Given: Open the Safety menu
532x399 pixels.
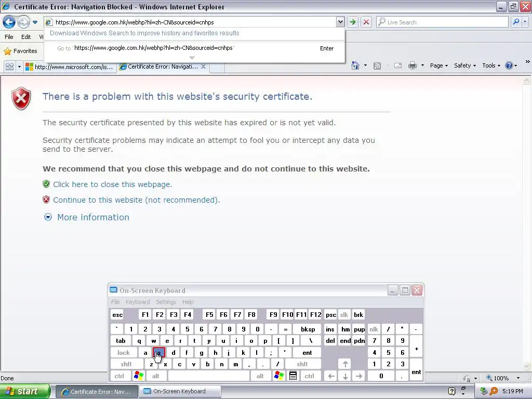Looking at the screenshot, I should [x=465, y=65].
